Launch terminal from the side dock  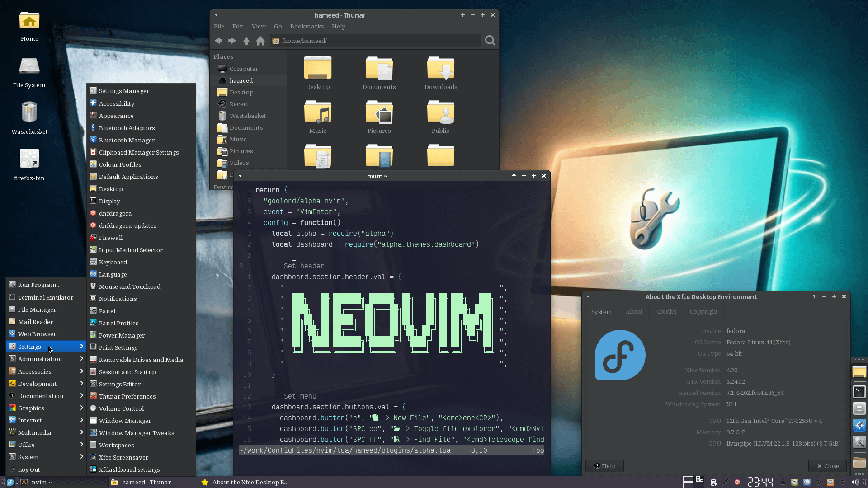tap(859, 391)
